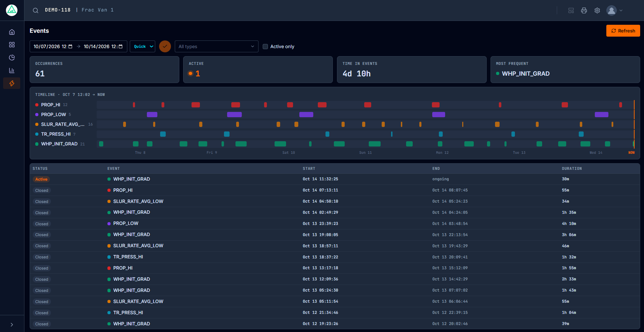Click the 4h 10m duration cell
644x332 pixels.
(x=569, y=224)
